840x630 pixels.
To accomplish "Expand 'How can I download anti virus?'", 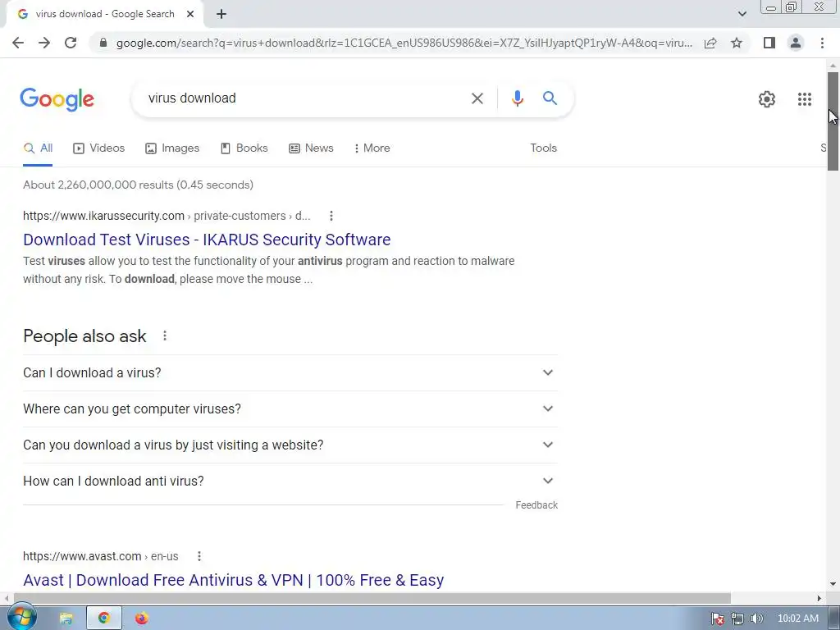I will tap(290, 481).
